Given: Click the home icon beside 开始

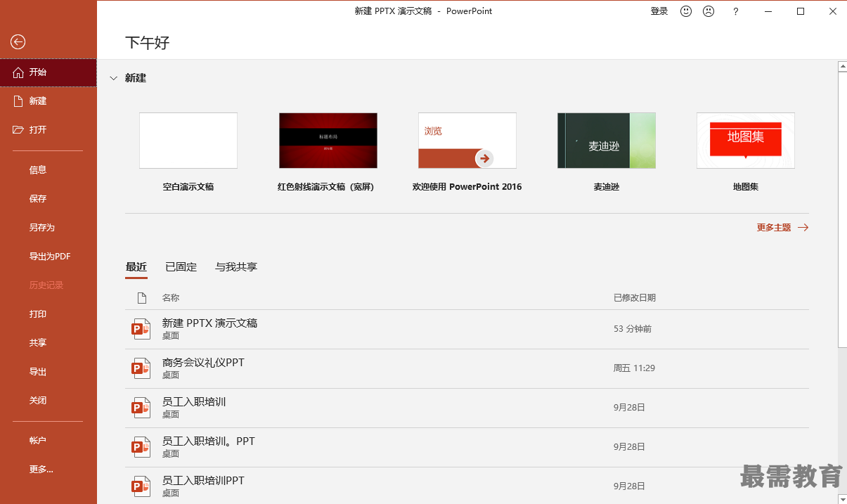Looking at the screenshot, I should [x=18, y=72].
